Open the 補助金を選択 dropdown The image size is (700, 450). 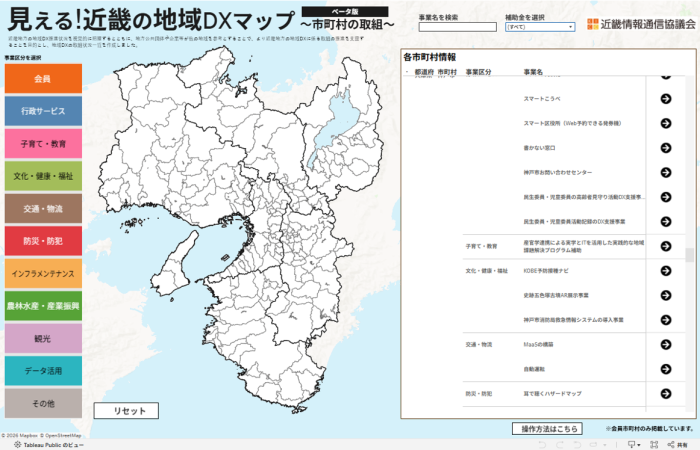pyautogui.click(x=540, y=27)
